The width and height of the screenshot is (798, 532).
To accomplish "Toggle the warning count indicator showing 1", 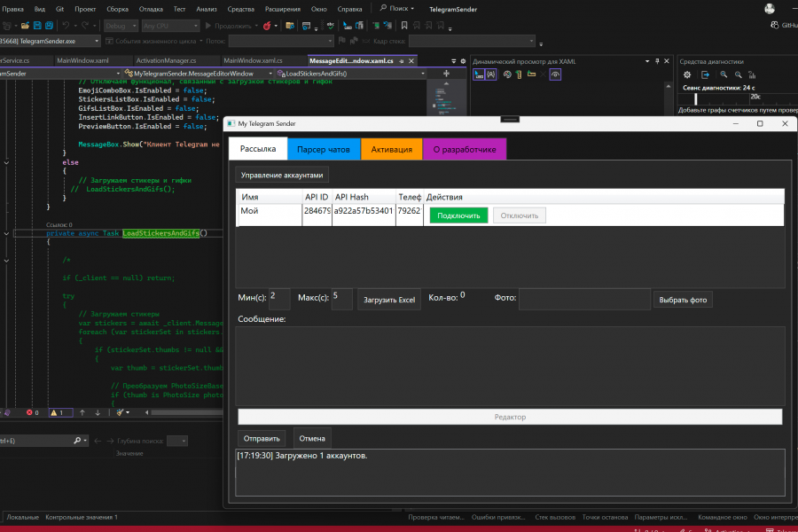I will click(x=59, y=413).
